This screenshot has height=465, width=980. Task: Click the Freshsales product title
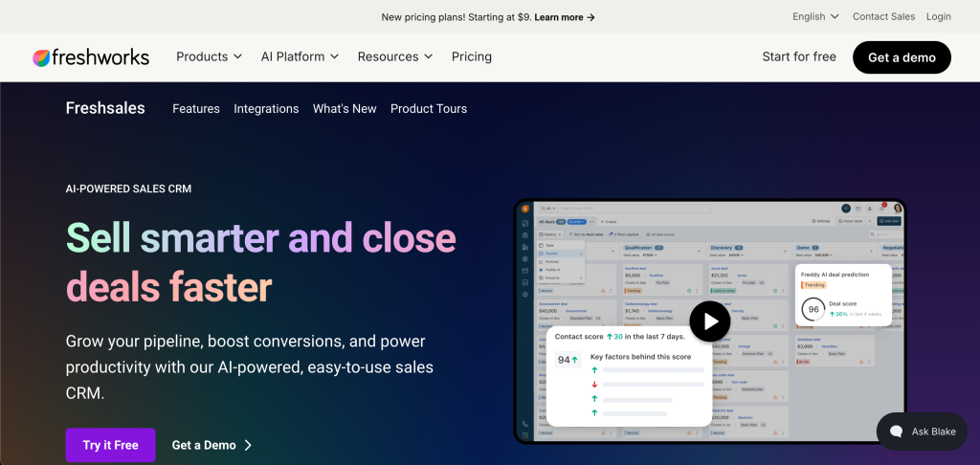tap(105, 108)
